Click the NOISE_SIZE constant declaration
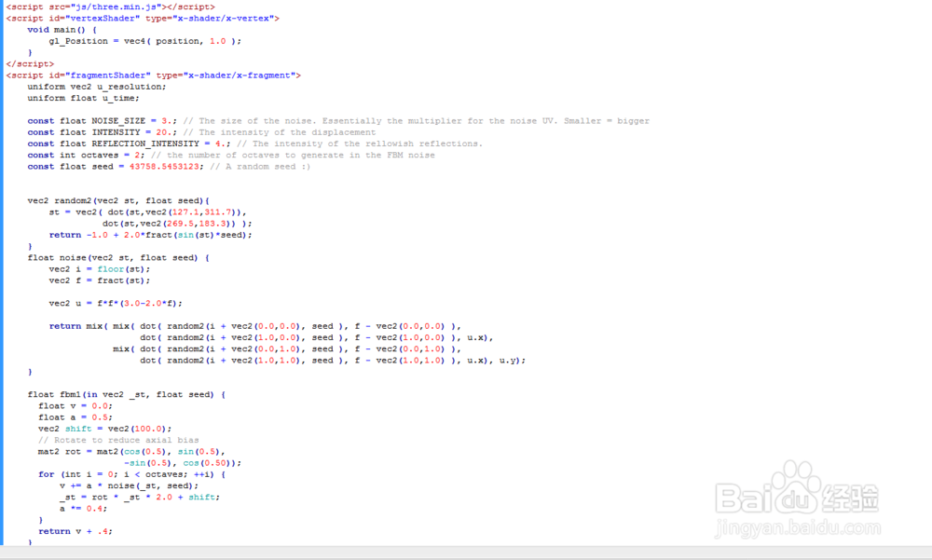 coord(103,121)
